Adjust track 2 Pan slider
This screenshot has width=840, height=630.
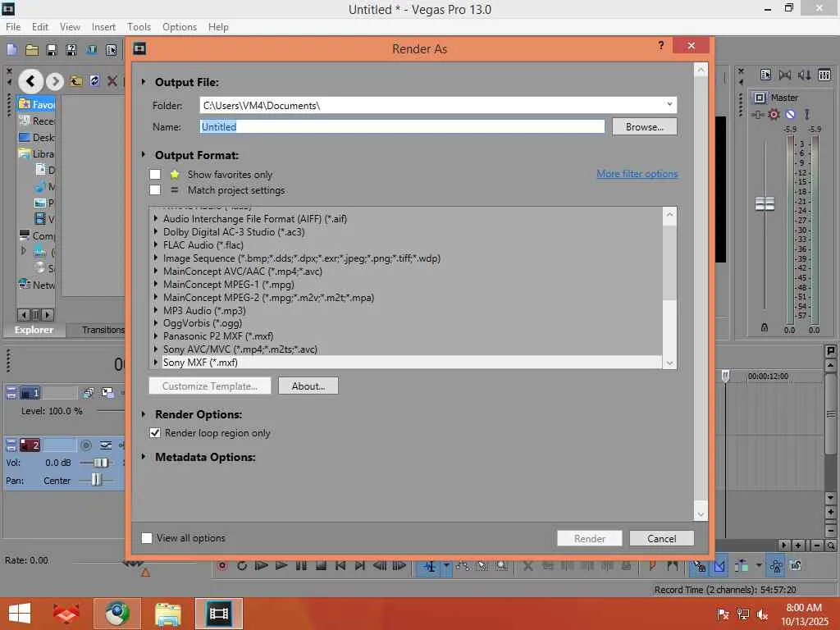click(x=96, y=480)
